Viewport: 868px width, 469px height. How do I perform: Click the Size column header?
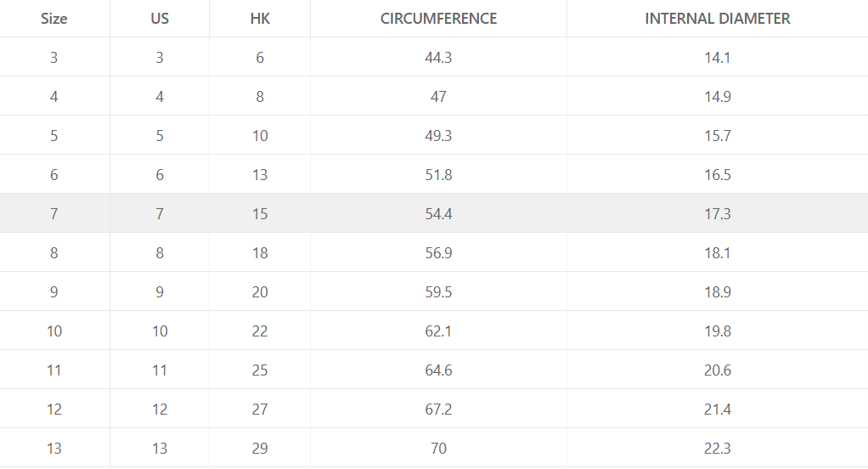[x=54, y=19]
